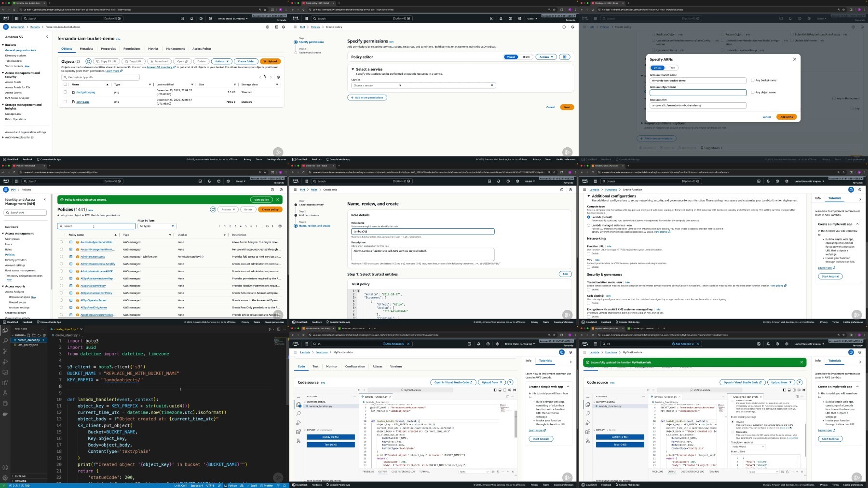The image size is (868, 488).
Task: Open AWS services grid in the S3 bucket window
Action: point(17,18)
